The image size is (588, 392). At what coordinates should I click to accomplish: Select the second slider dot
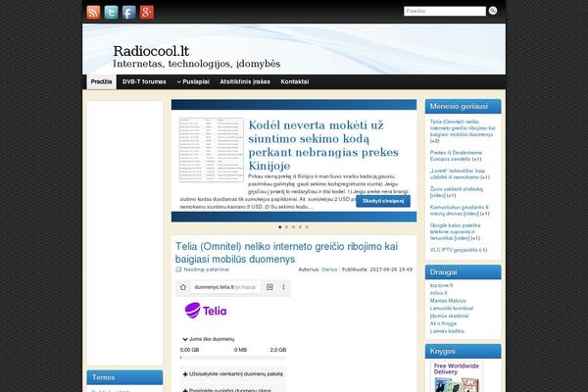coord(286,227)
